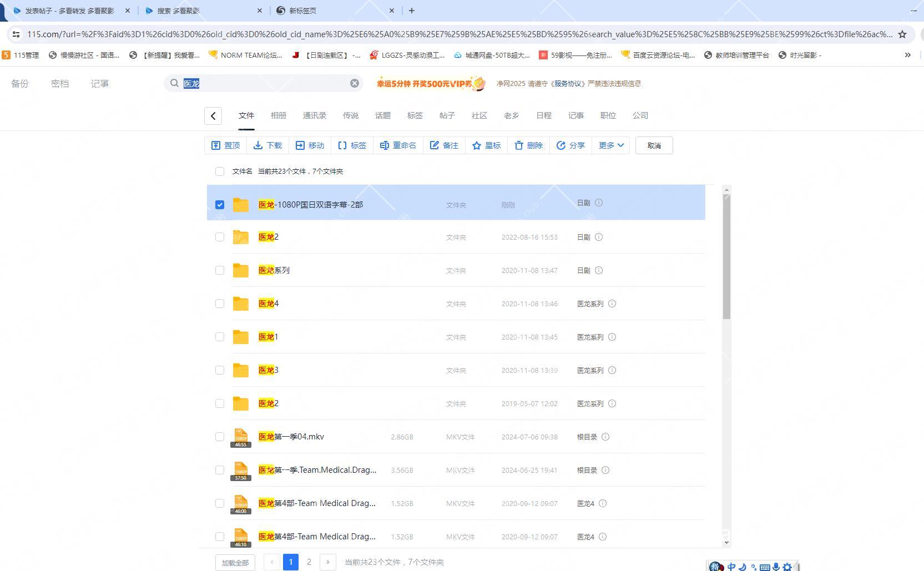Image resolution: width=924 pixels, height=571 pixels.
Task: Cancel selection with the 取消 button
Action: coord(654,145)
